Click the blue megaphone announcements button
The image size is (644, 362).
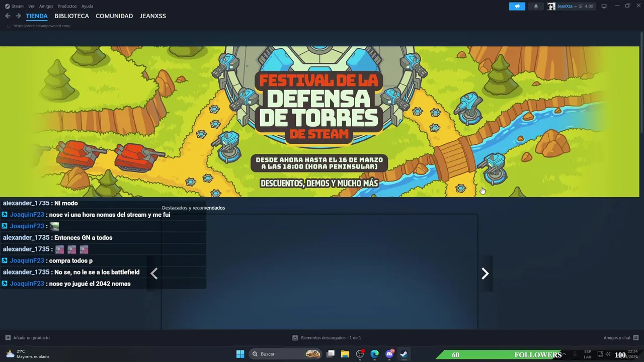517,6
